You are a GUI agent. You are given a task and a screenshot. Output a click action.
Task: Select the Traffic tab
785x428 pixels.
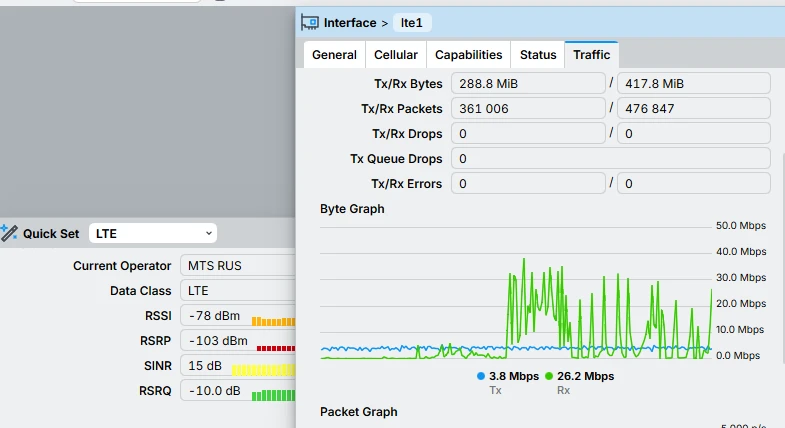click(591, 55)
